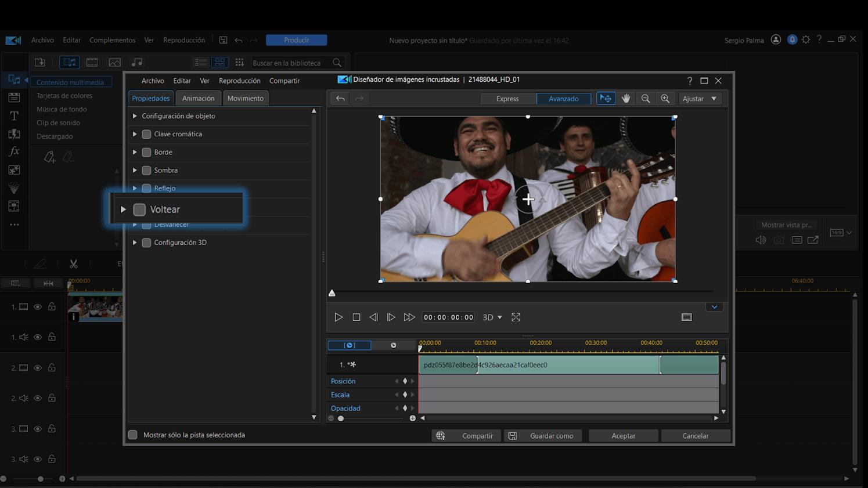This screenshot has height=488, width=868.
Task: Check Mostrar sólo la pista seleccionada
Action: coord(133,435)
